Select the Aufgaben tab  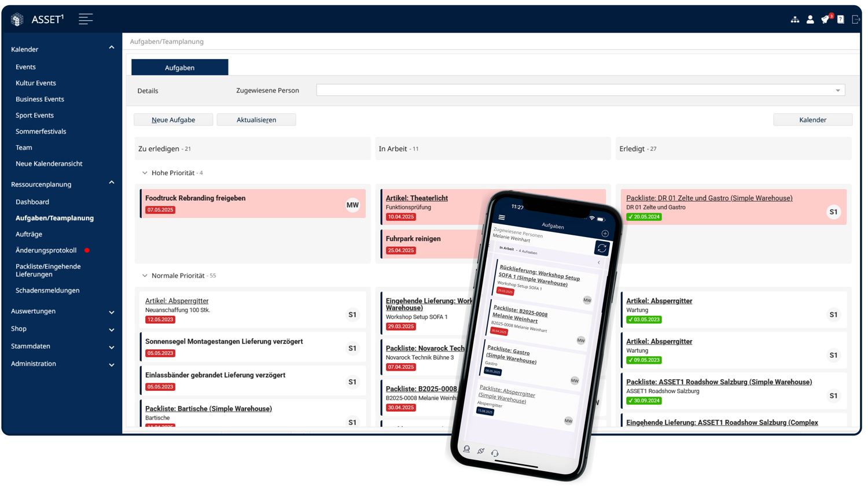click(179, 68)
